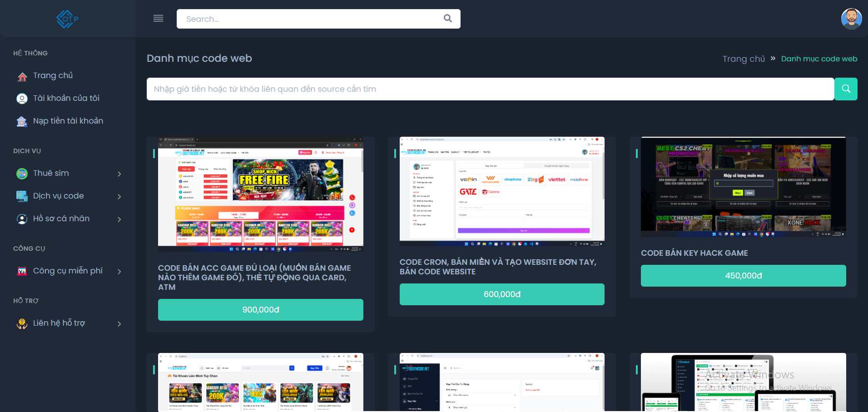The image size is (868, 412).
Task: Click the bank icon beside Nạp tiền tài khoản
Action: point(22,121)
